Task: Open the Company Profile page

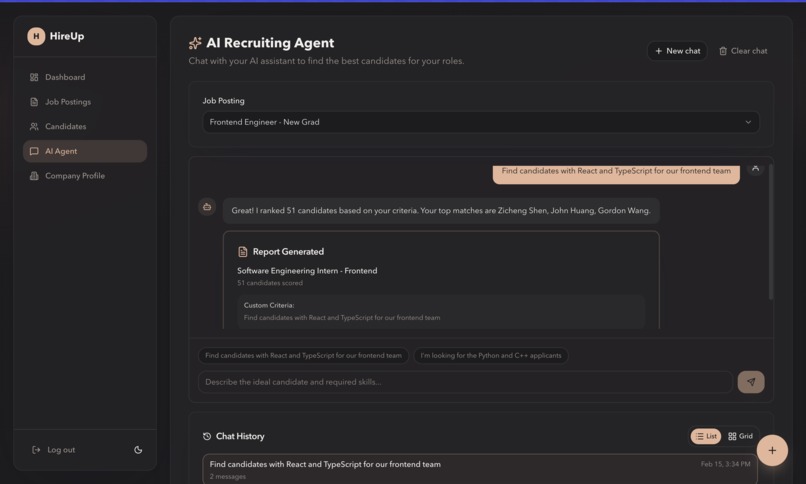Action: (x=85, y=176)
